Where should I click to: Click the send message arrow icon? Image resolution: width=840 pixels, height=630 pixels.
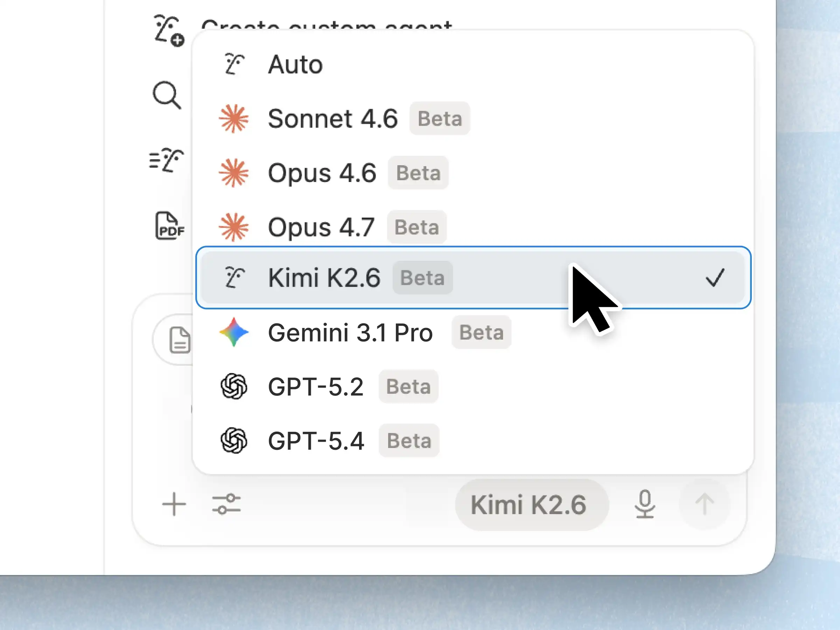point(705,504)
